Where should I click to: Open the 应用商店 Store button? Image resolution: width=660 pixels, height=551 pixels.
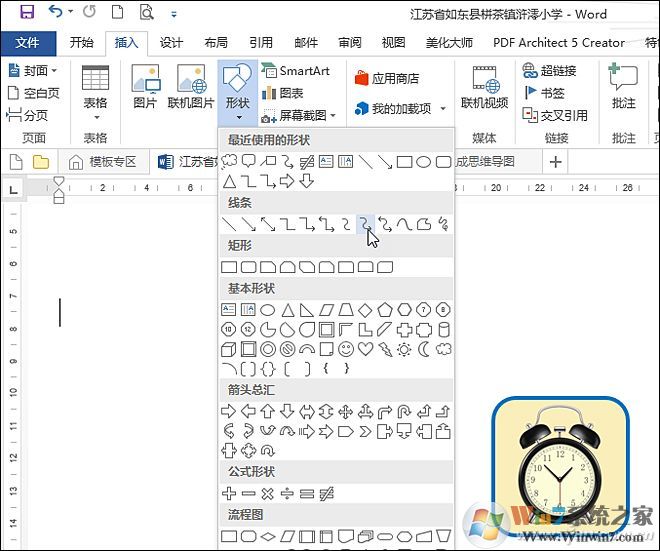(x=387, y=78)
